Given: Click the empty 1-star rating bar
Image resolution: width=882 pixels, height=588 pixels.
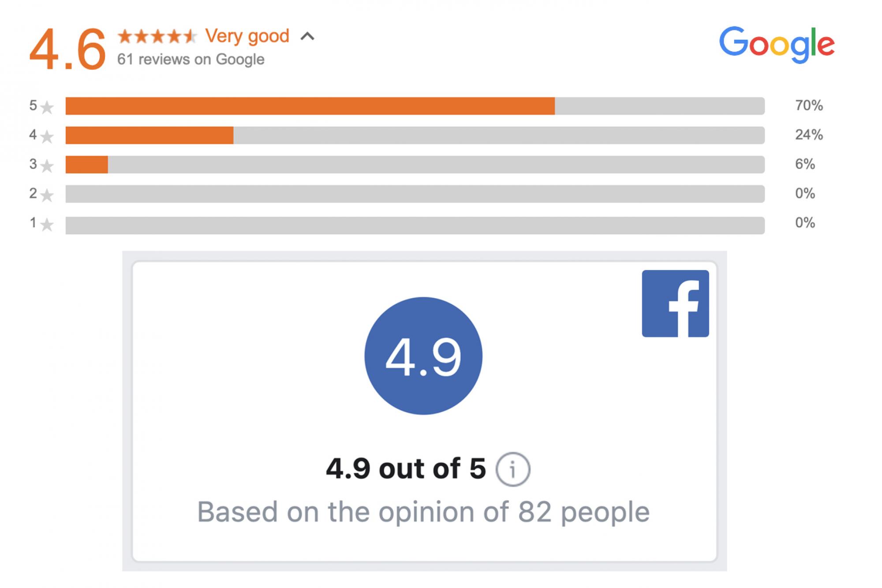Looking at the screenshot, I should [415, 225].
